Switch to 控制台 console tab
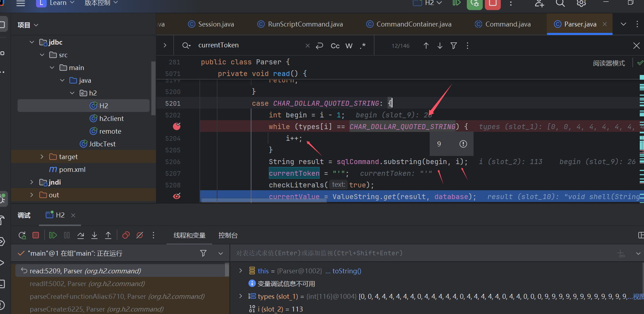 click(x=228, y=235)
